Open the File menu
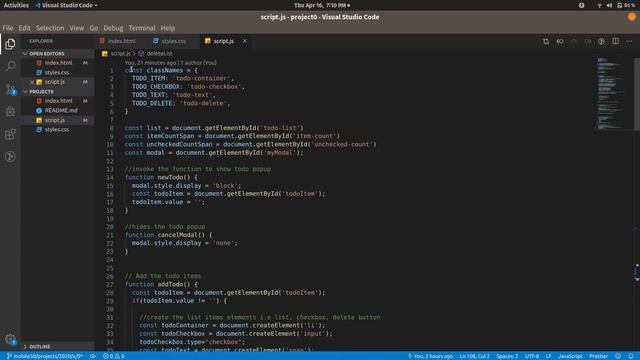The height and width of the screenshot is (360, 640). coord(8,28)
